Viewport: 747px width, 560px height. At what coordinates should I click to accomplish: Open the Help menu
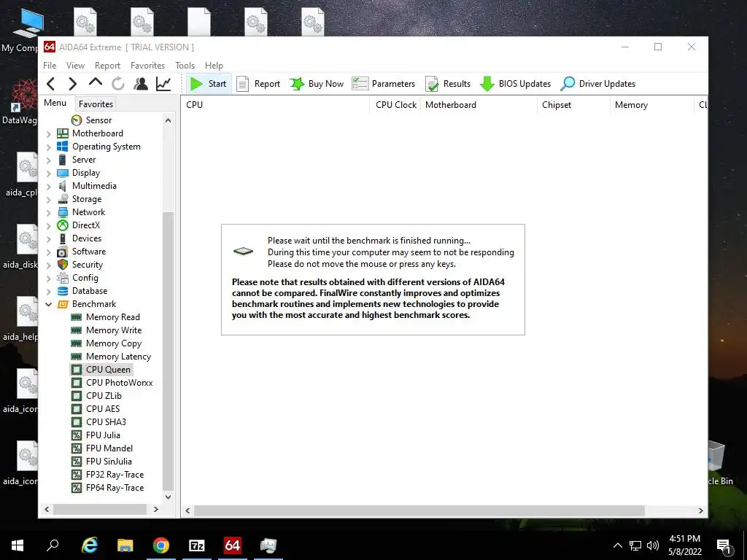point(214,65)
